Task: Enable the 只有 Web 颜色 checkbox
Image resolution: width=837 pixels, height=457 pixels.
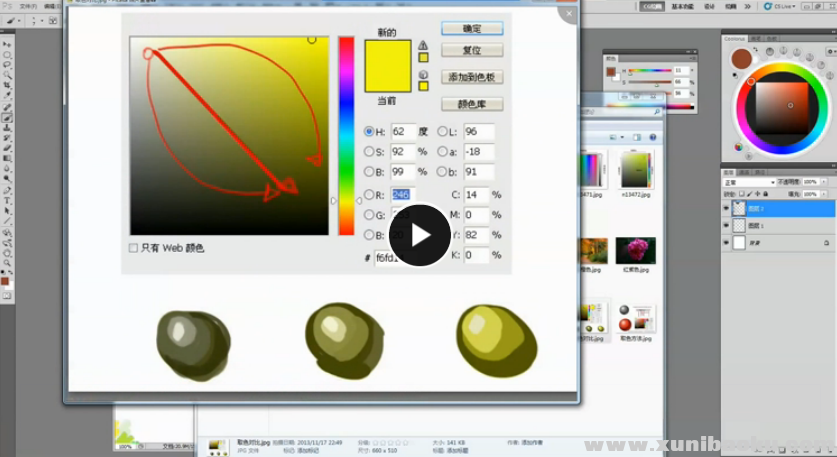Action: point(134,247)
